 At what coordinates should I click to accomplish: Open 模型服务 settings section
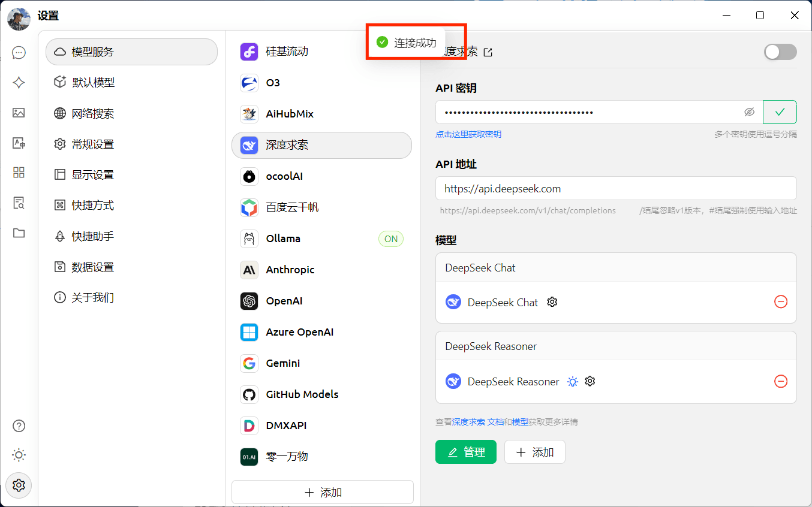pyautogui.click(x=131, y=52)
